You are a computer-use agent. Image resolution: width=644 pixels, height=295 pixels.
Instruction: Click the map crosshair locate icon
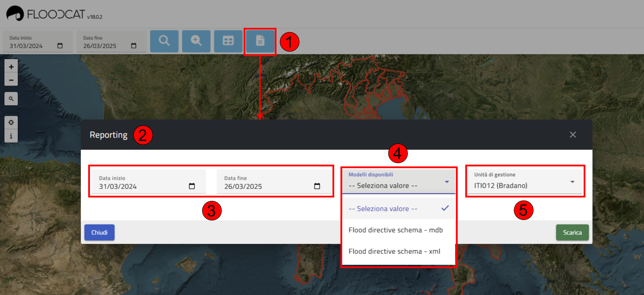coord(11,122)
